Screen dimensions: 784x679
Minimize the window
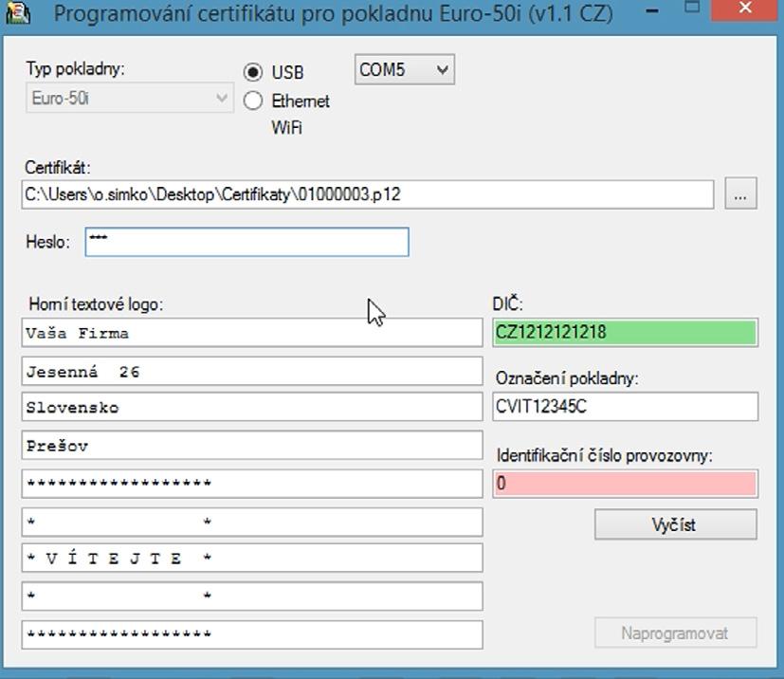652,10
